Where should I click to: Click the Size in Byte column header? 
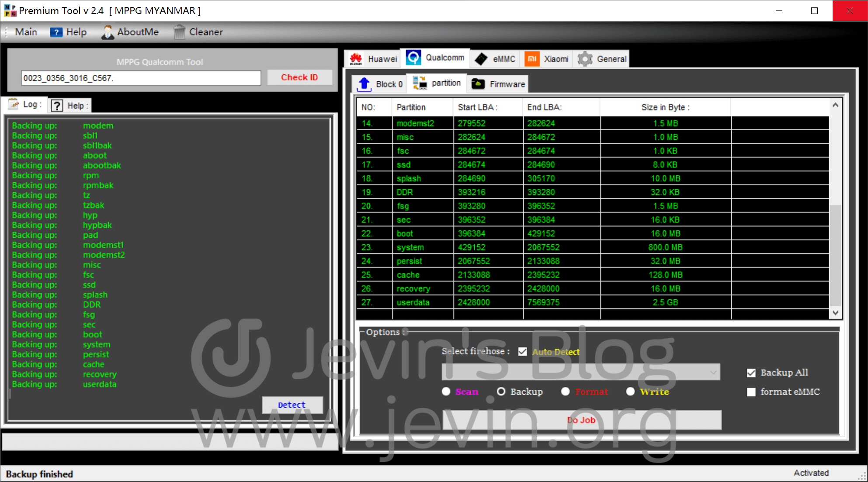[x=665, y=107]
